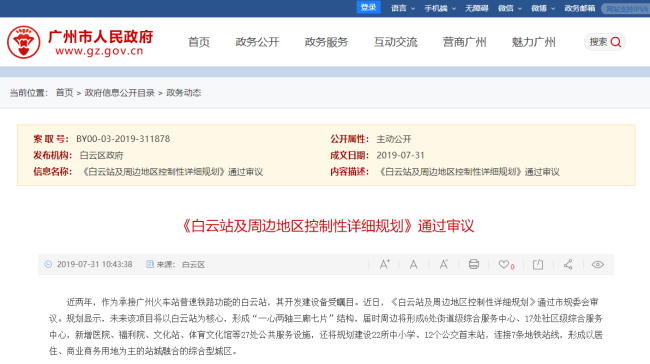Share the article with the share icon
650x364 pixels.
(568, 265)
